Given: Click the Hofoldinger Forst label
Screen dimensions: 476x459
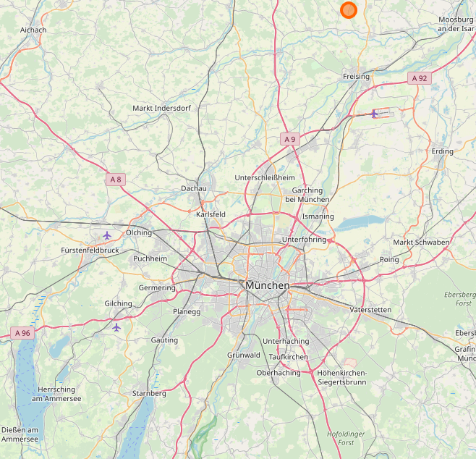Looking at the screenshot, I should click(346, 438).
